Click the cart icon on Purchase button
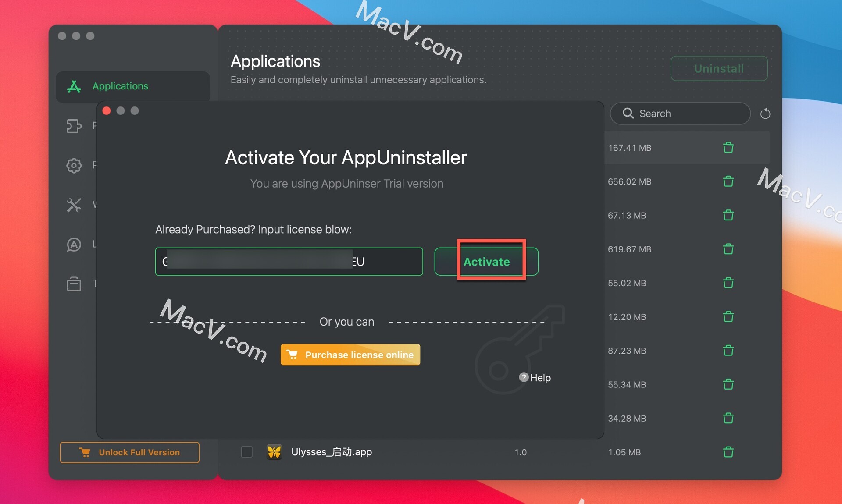842x504 pixels. pos(292,354)
